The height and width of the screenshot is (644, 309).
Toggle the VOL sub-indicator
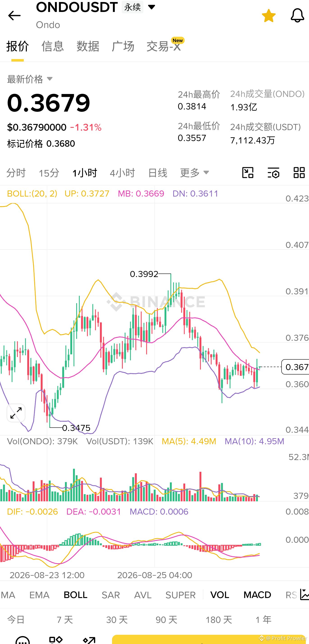click(x=220, y=595)
